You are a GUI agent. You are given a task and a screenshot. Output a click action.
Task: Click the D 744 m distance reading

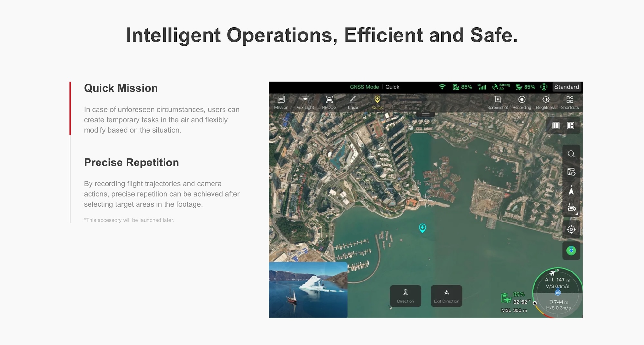pos(558,302)
